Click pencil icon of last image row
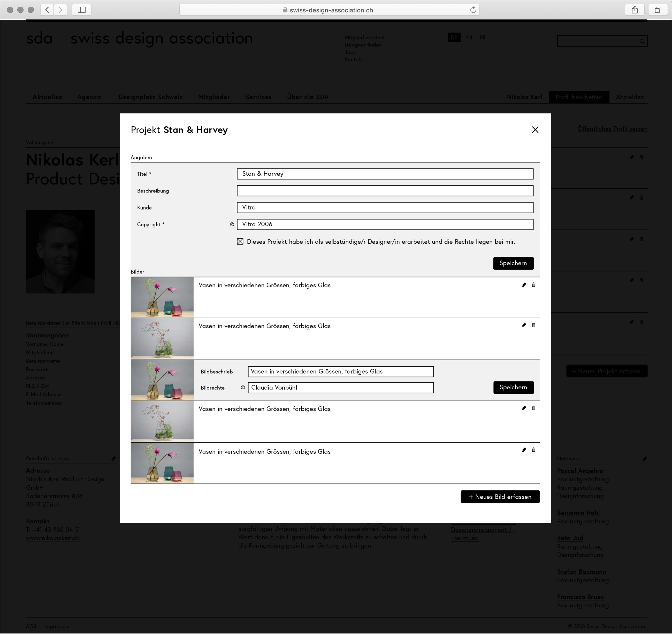 pos(524,450)
